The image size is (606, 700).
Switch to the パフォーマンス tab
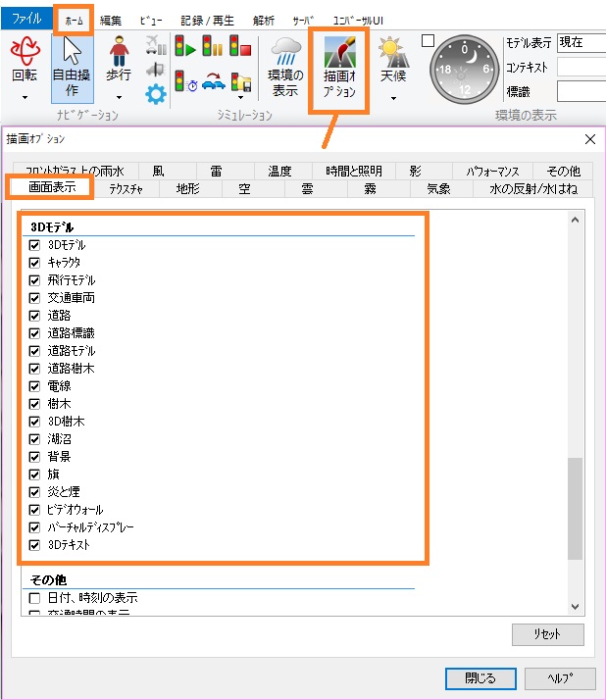(492, 171)
